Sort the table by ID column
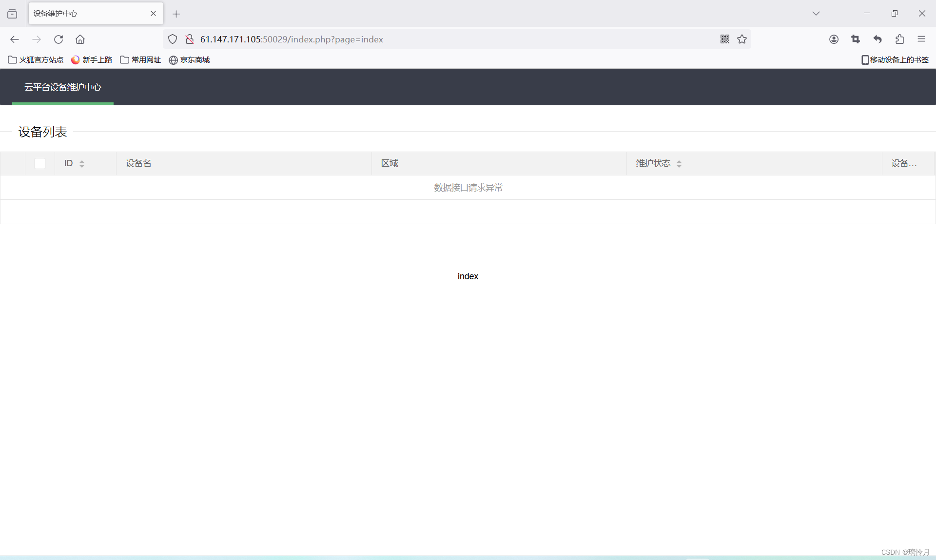 point(82,164)
